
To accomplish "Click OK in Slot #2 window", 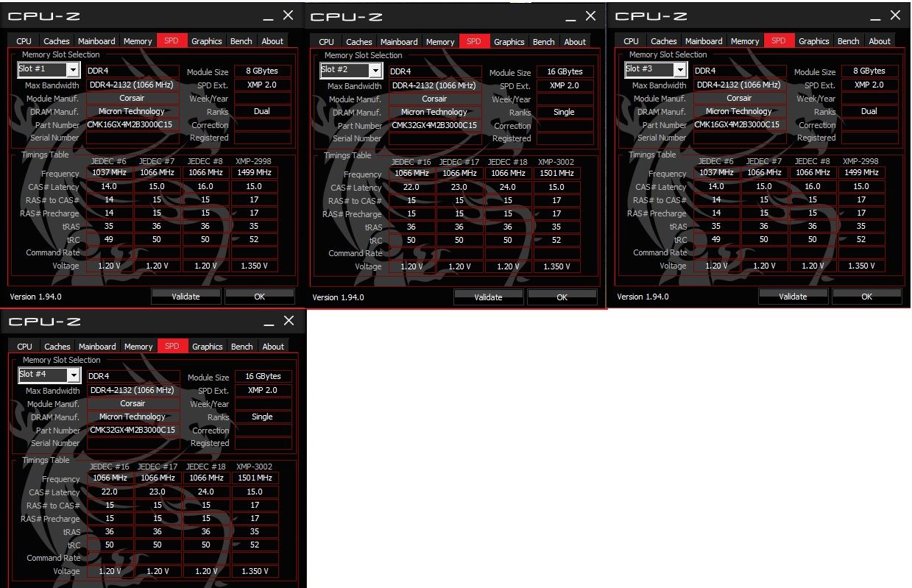I will click(562, 297).
